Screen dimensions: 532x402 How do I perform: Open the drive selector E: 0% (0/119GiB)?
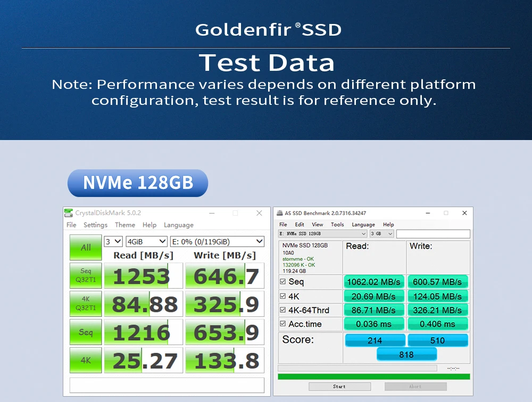[217, 241]
